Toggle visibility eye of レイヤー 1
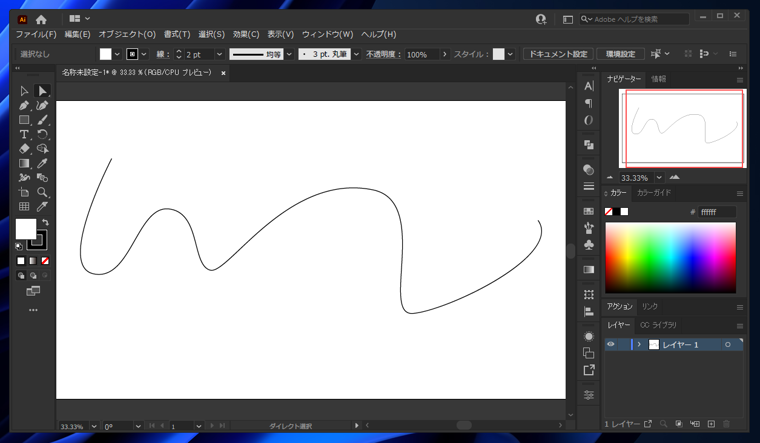 coord(611,344)
